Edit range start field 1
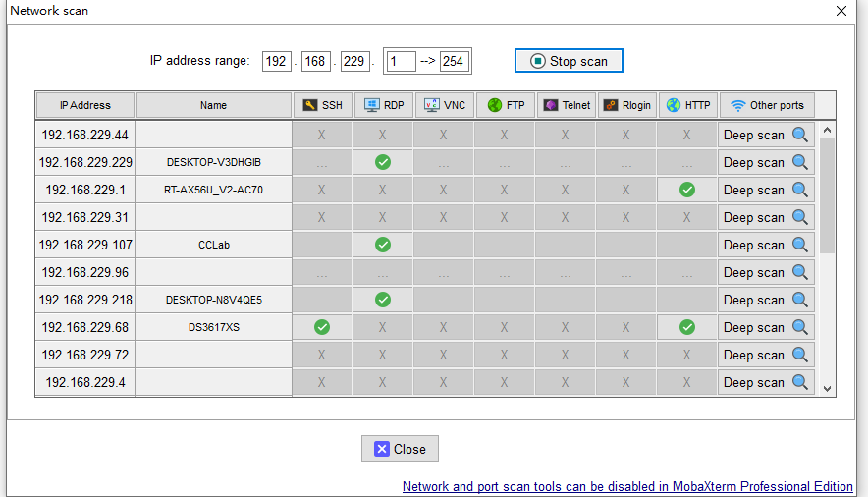The height and width of the screenshot is (497, 868). click(x=401, y=61)
